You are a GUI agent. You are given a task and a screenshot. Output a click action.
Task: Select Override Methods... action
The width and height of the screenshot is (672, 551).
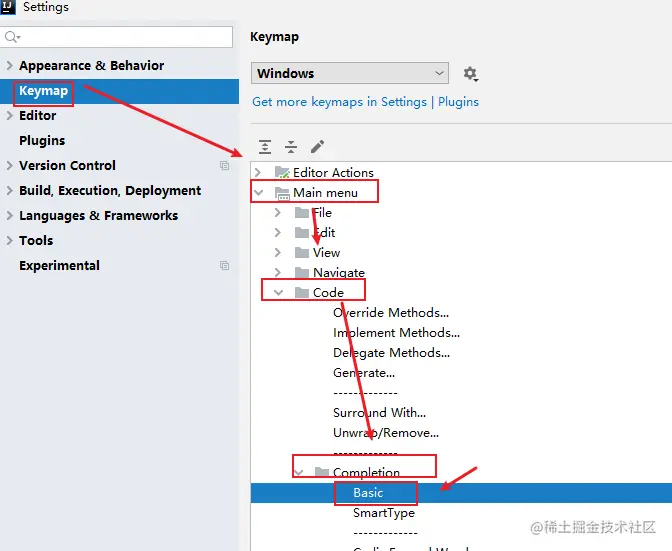pyautogui.click(x=391, y=313)
